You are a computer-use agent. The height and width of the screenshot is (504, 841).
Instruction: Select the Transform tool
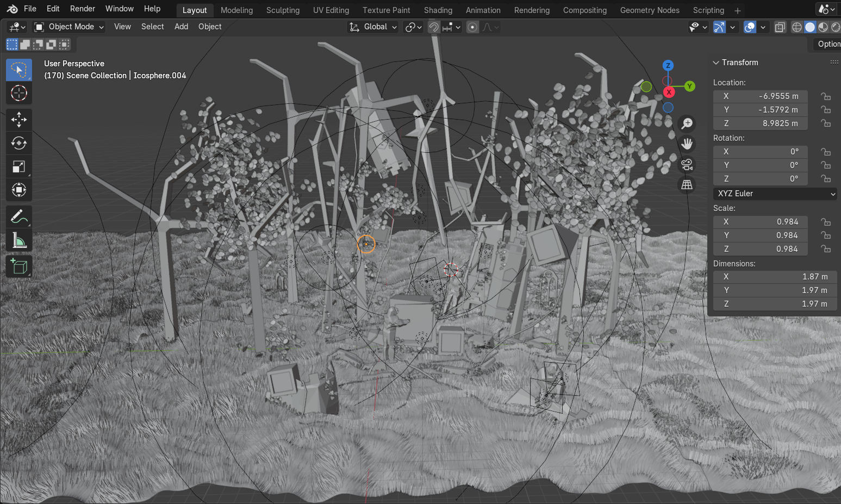19,190
